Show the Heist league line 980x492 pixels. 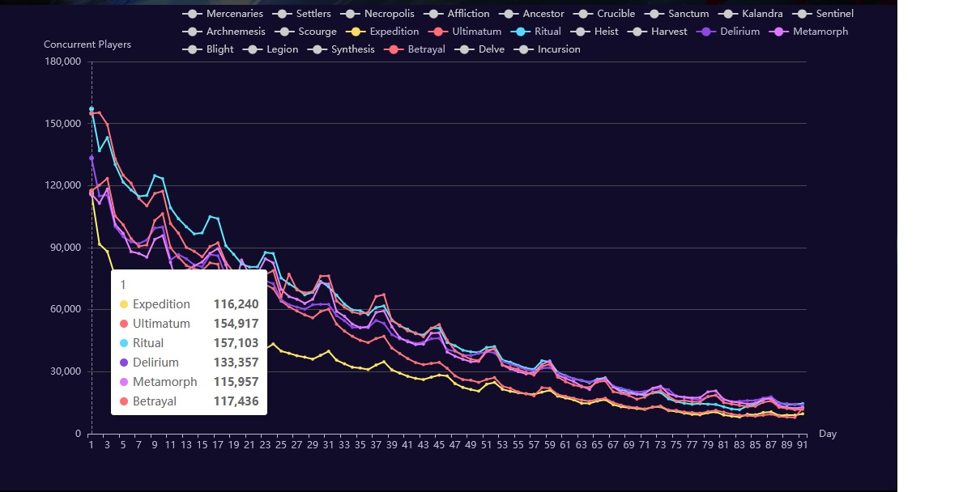595,32
